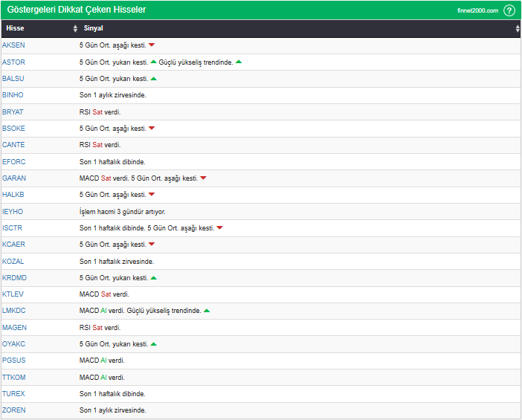
Task: Sort the table by Sinyal column arrows
Action: point(518,29)
